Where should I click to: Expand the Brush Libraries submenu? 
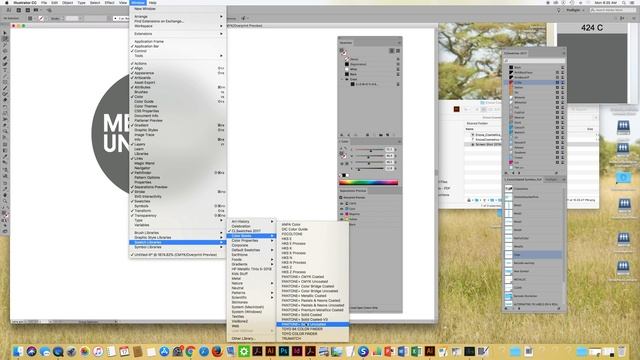pos(178,233)
